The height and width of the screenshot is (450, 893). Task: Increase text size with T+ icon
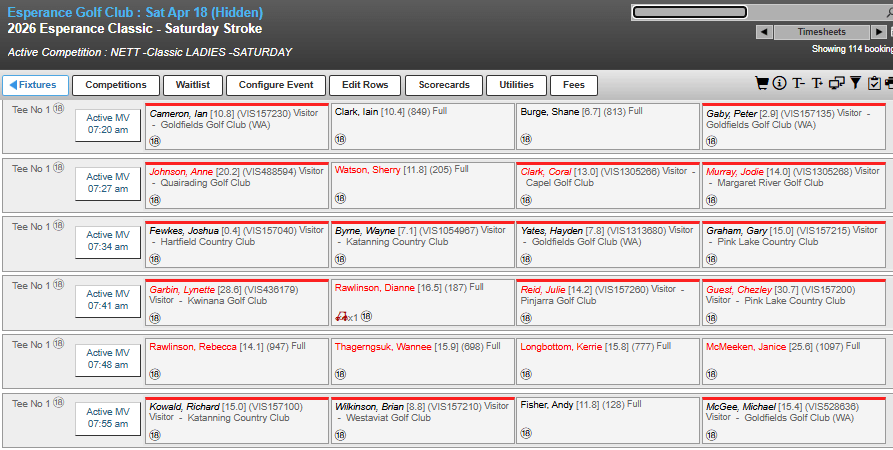(817, 84)
